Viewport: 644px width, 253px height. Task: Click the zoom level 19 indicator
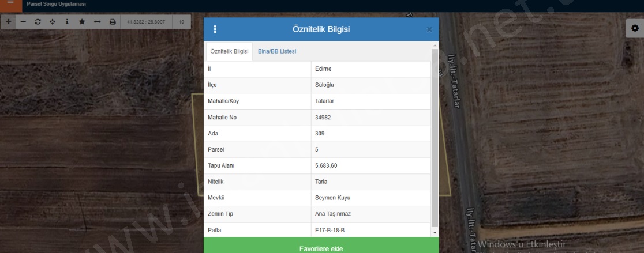[182, 22]
